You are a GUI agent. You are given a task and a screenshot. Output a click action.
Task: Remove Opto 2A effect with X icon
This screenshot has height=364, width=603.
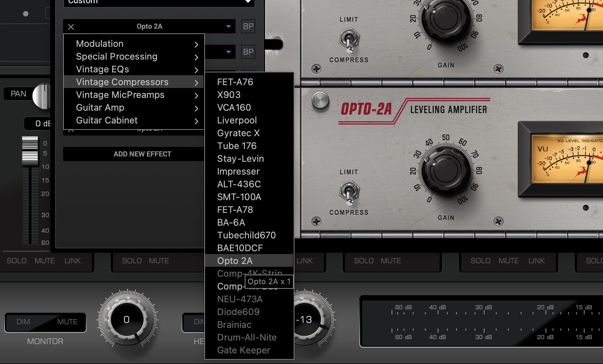tap(71, 27)
